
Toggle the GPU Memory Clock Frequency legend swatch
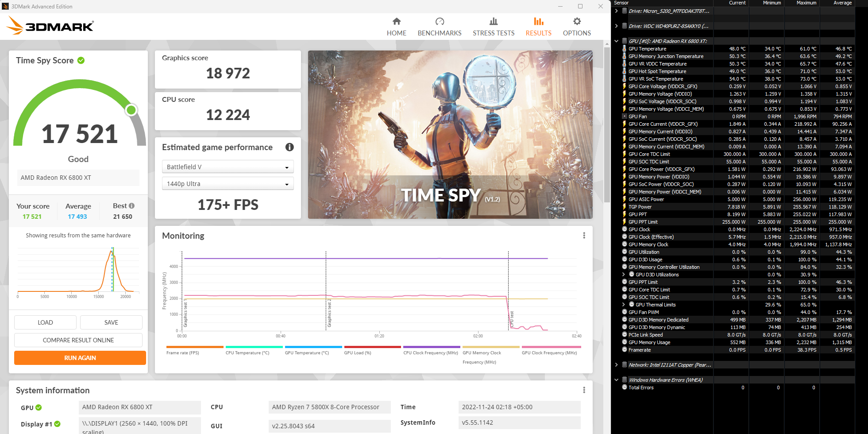491,347
